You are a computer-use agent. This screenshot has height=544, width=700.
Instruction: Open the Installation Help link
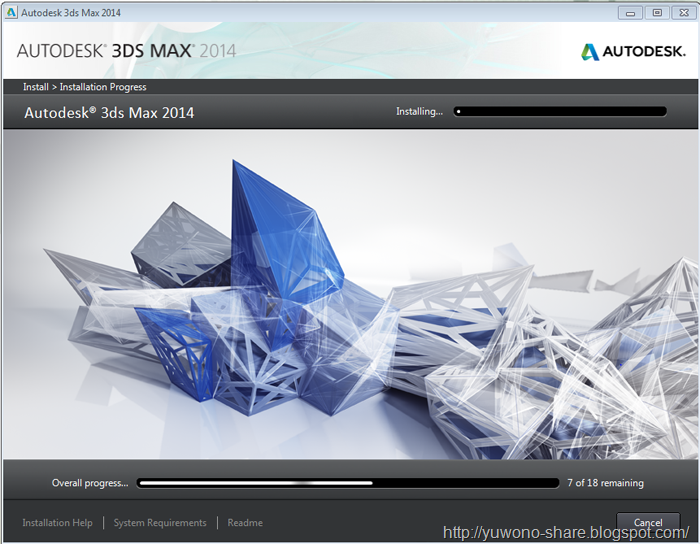[57, 523]
